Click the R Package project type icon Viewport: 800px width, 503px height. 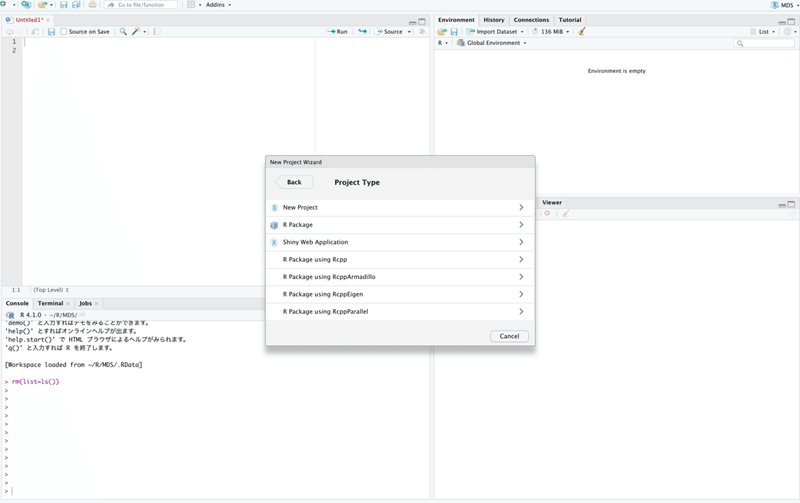click(274, 225)
